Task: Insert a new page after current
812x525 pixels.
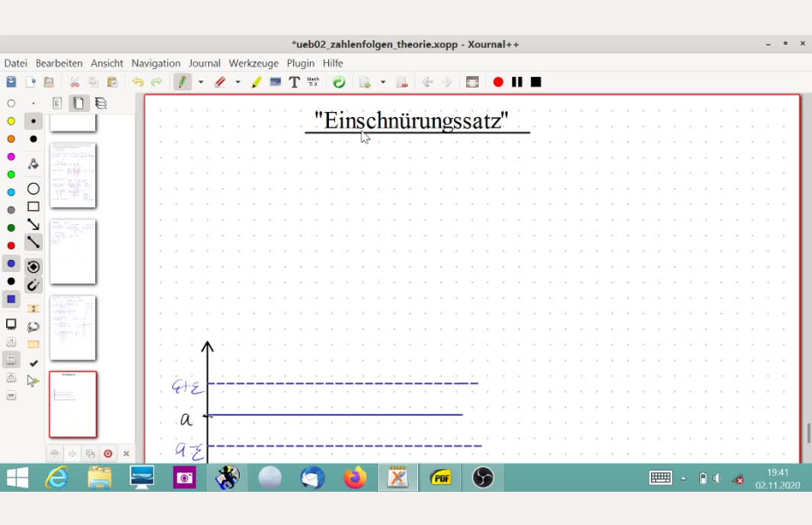Action: pyautogui.click(x=365, y=81)
